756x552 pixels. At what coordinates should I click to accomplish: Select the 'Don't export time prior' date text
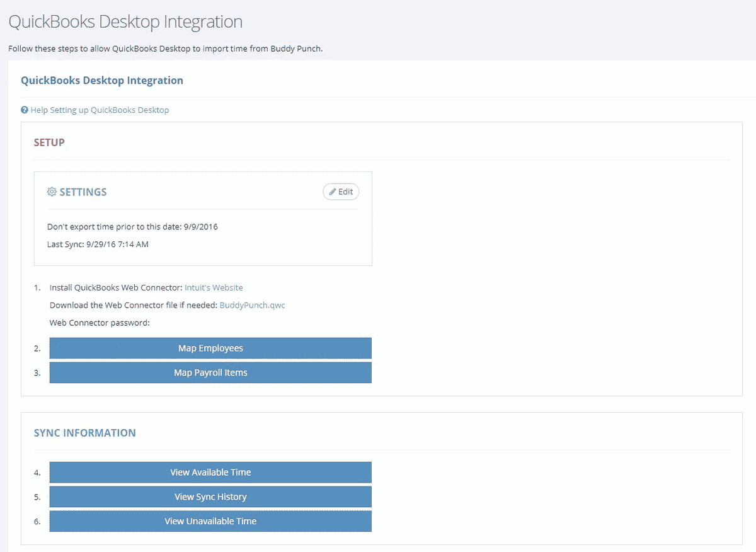coord(132,227)
